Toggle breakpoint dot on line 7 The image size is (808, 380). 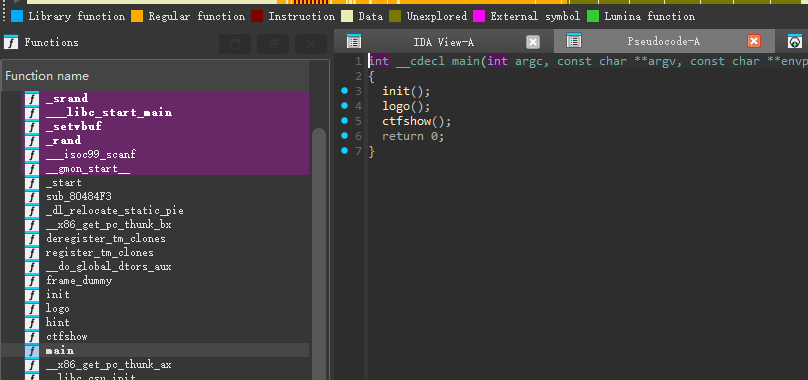point(344,151)
